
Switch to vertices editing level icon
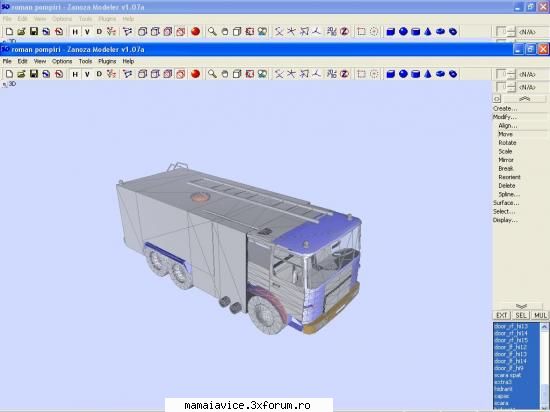[x=128, y=74]
